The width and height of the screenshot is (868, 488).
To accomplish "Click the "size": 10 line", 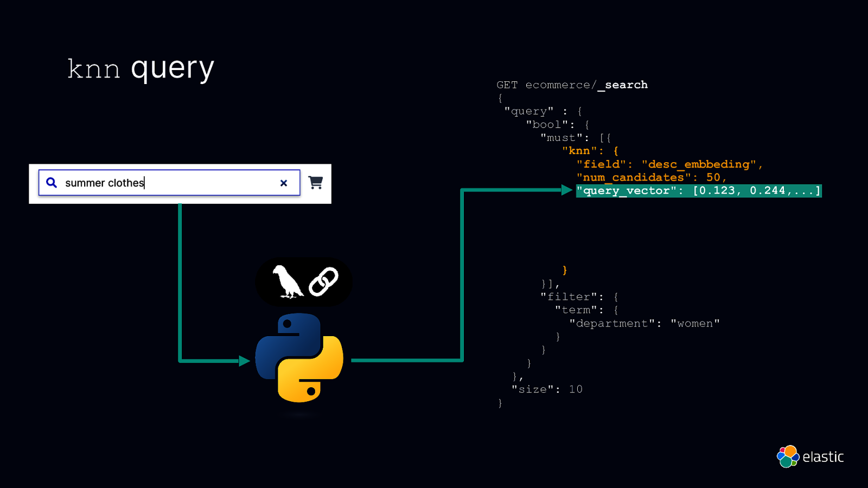I will 547,389.
